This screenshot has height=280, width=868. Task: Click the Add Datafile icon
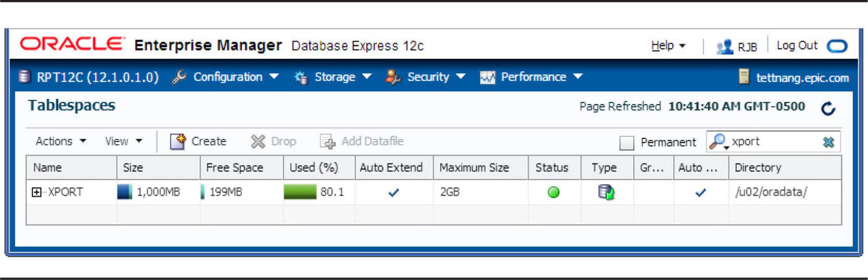coord(328,142)
